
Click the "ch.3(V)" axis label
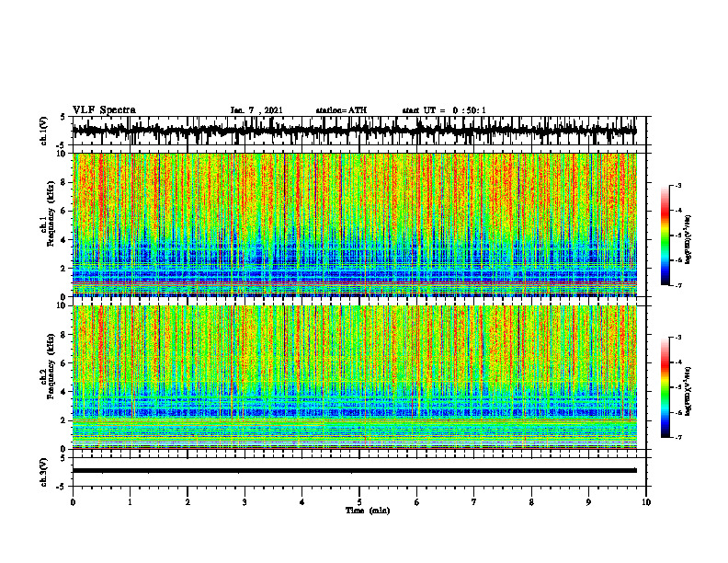(44, 473)
